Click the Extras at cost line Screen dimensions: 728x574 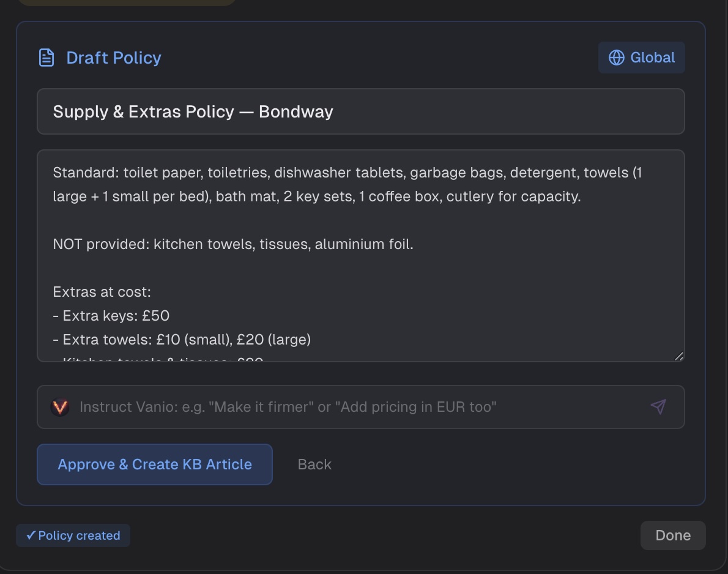[102, 292]
